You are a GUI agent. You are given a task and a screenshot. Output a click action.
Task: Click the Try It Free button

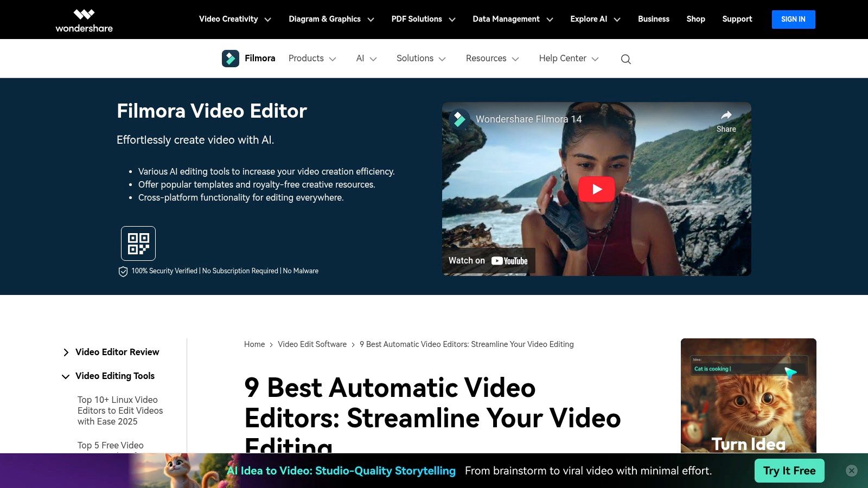tap(789, 471)
